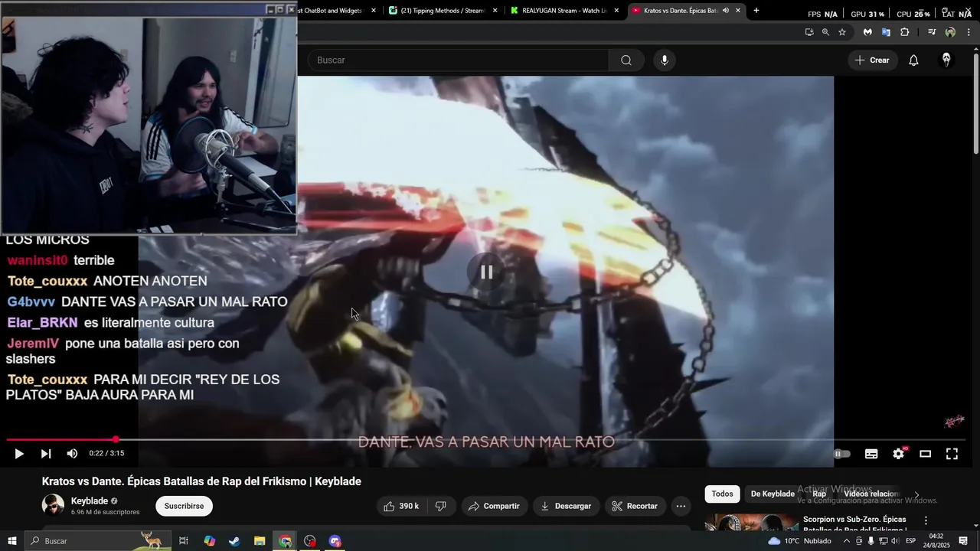Open the more actions menu beside Recortar
Image resolution: width=980 pixels, height=551 pixels.
[x=681, y=506]
